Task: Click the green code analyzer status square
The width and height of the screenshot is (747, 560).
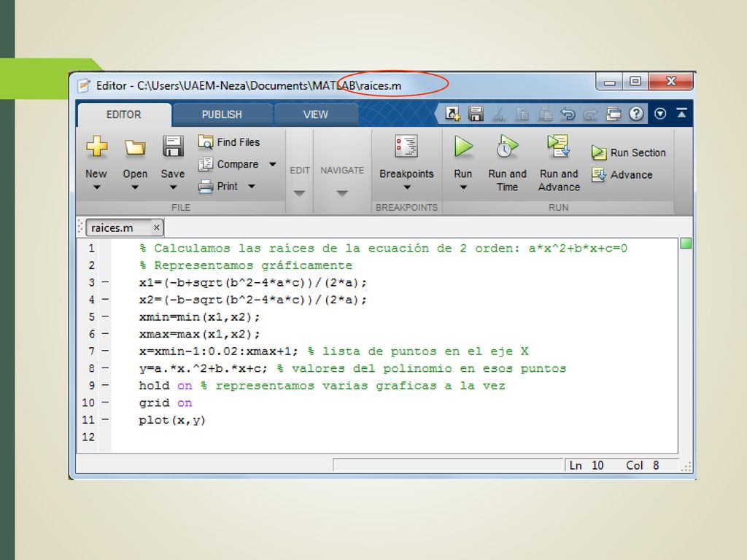Action: [686, 244]
